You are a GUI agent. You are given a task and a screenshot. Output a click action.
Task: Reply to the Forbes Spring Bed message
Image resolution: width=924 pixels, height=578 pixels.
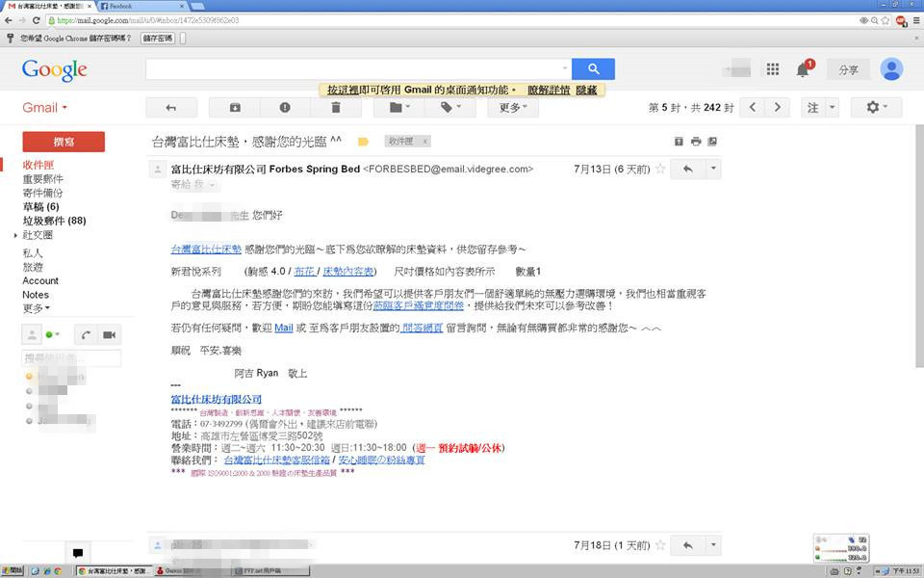coord(687,170)
